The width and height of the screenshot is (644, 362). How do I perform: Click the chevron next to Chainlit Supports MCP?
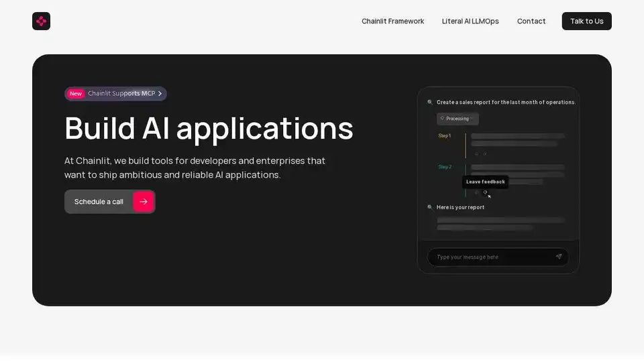160,94
